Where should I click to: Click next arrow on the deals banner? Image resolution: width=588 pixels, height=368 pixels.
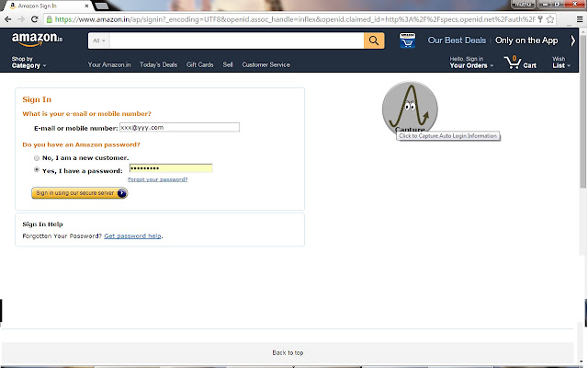[572, 40]
